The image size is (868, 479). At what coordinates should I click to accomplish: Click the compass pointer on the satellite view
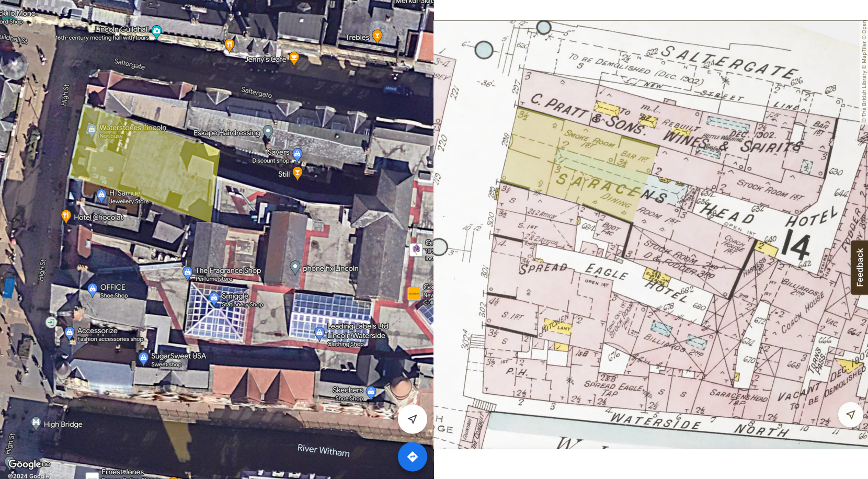412,419
